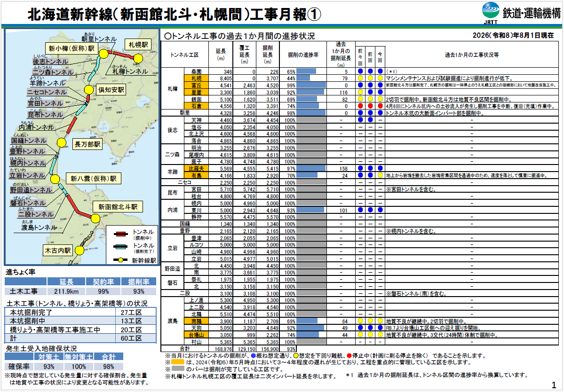Screen dimensions: 564x392
Task: Click the gray bar swatch in the footnote
Action: point(178,369)
